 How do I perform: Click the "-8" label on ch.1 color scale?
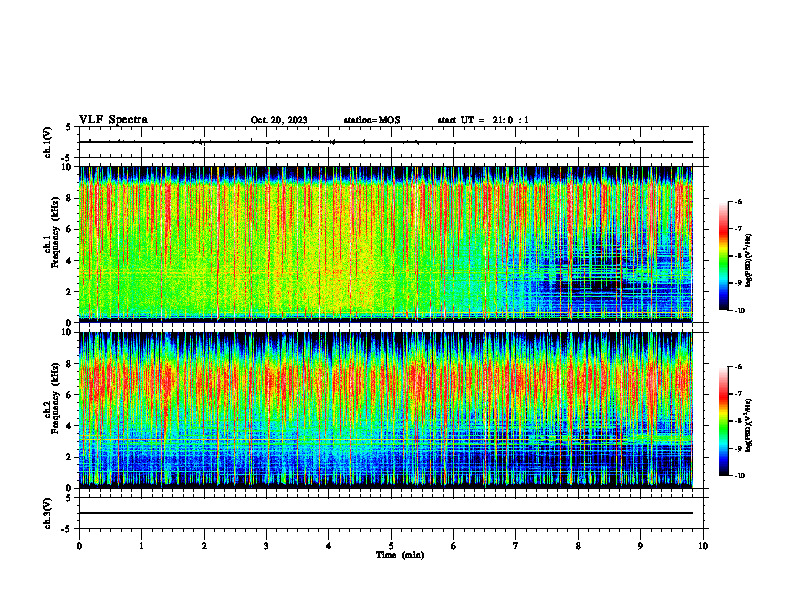pyautogui.click(x=738, y=256)
